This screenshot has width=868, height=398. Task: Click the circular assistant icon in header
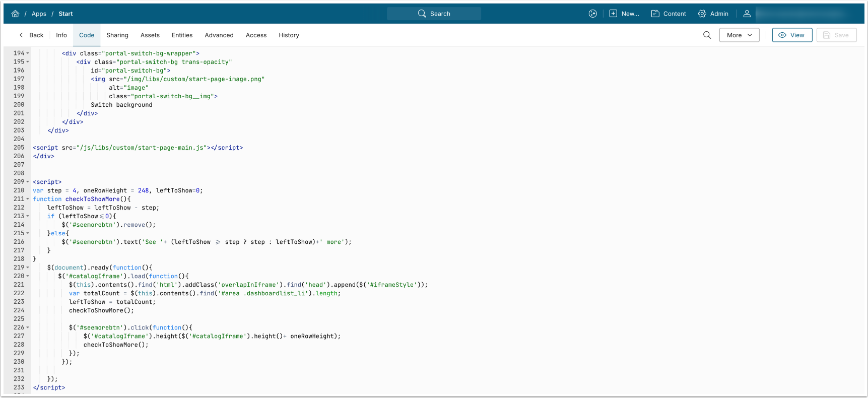pyautogui.click(x=592, y=14)
